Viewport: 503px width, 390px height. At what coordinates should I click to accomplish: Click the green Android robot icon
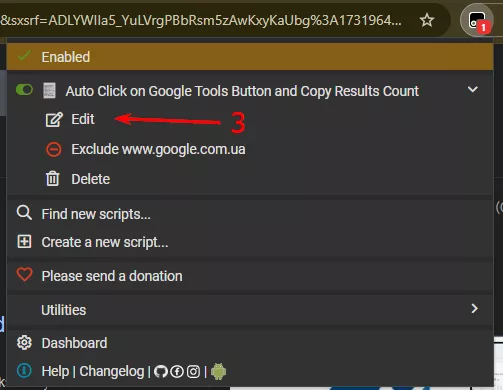[218, 371]
